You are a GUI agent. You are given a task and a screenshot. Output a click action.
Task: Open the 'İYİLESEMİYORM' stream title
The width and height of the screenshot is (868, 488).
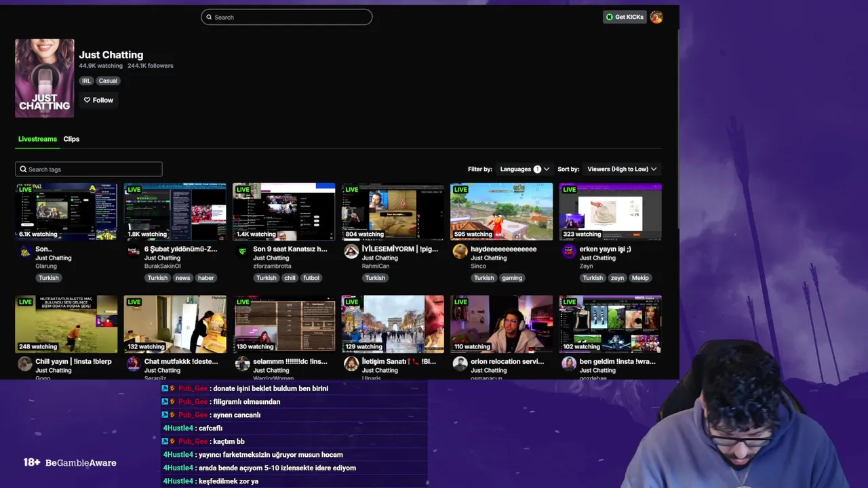(x=399, y=249)
